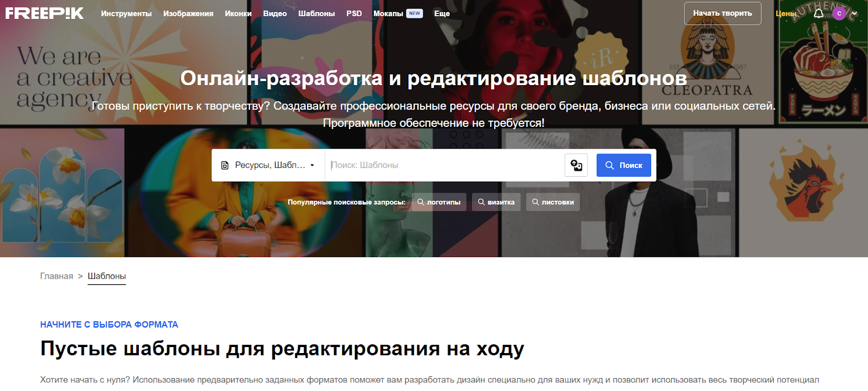The height and width of the screenshot is (391, 868).
Task: Click the НАЧНИТЕ С ВЫБОРА ФОРМАТА label
Action: coord(109,324)
